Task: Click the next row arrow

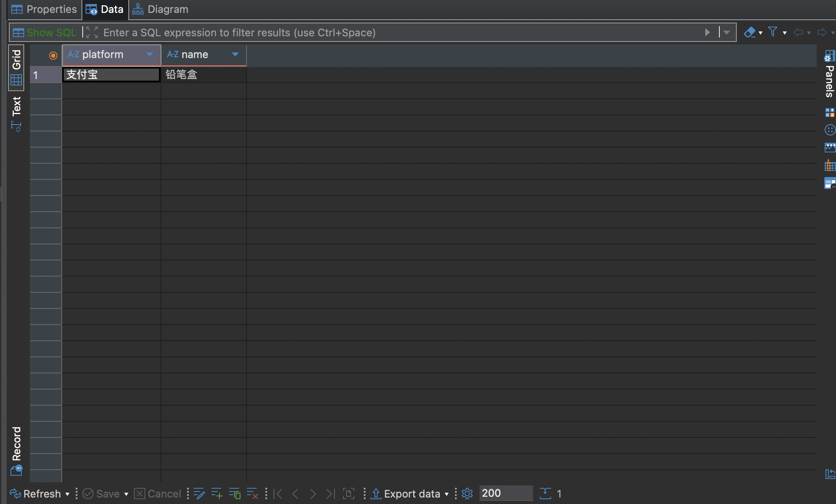Action: 313,494
